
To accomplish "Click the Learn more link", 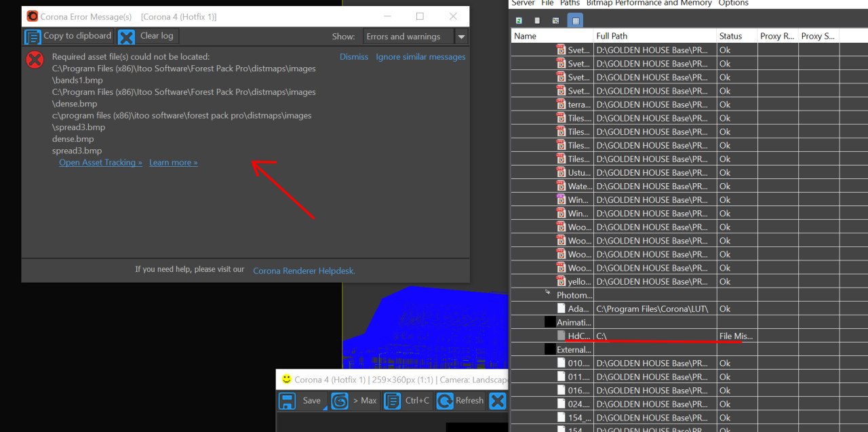I will [x=174, y=163].
